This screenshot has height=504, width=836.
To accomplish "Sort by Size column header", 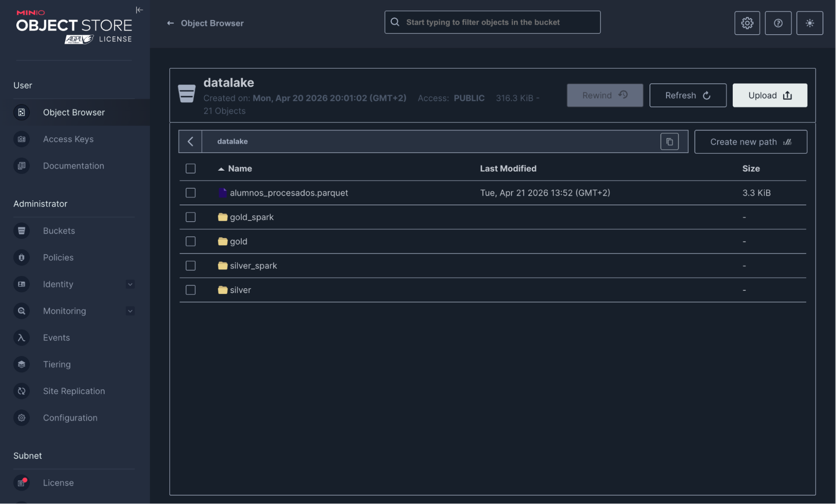I will click(751, 169).
